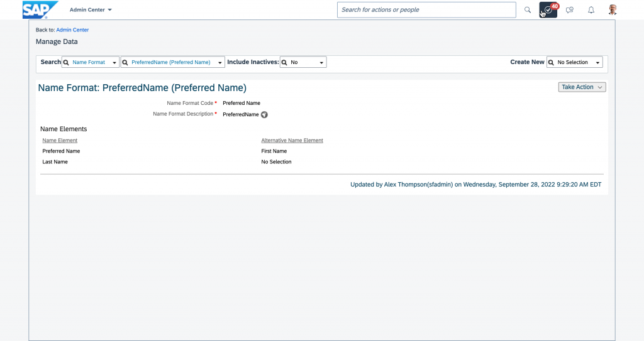This screenshot has width=644, height=341.
Task: Click the search icon in Create New box
Action: point(551,62)
